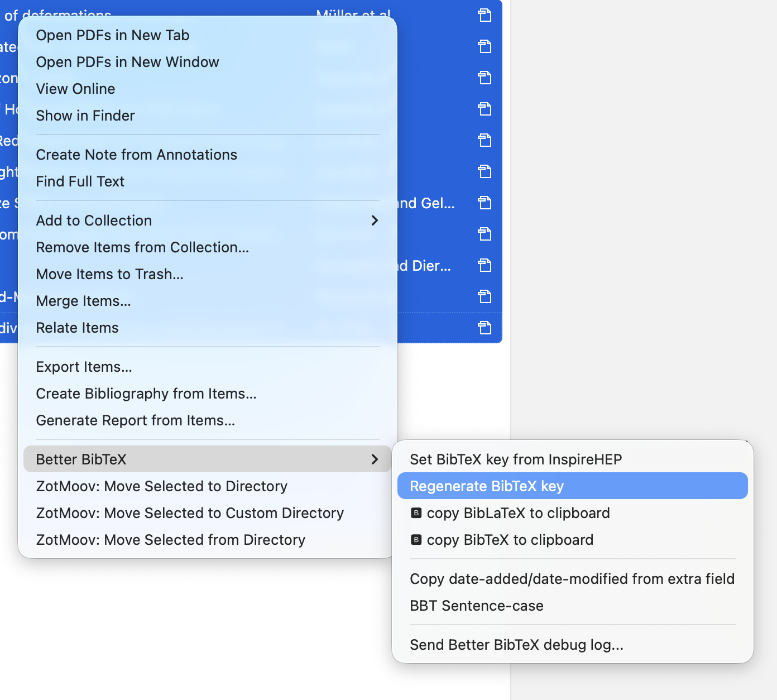The width and height of the screenshot is (777, 700).
Task: Select Open PDFs in New Window
Action: click(x=207, y=62)
